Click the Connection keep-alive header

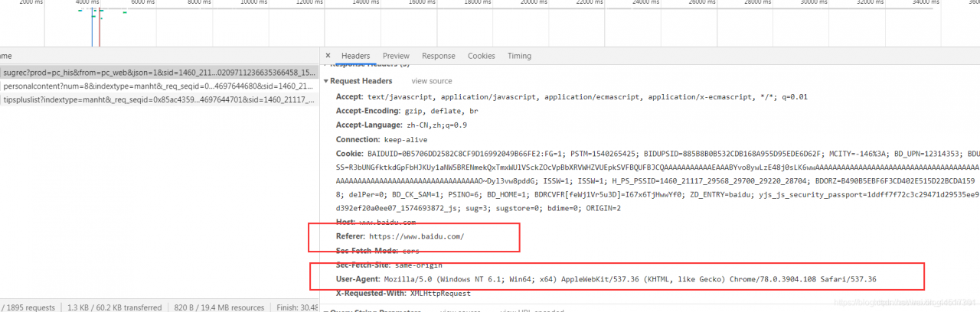coord(381,140)
